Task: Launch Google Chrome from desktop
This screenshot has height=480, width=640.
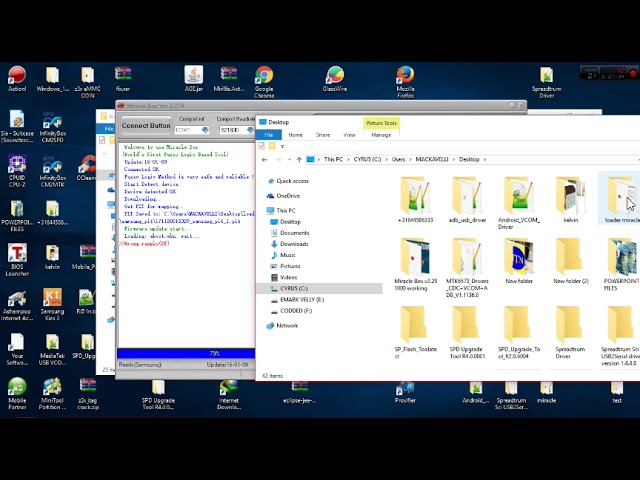Action: click(264, 82)
